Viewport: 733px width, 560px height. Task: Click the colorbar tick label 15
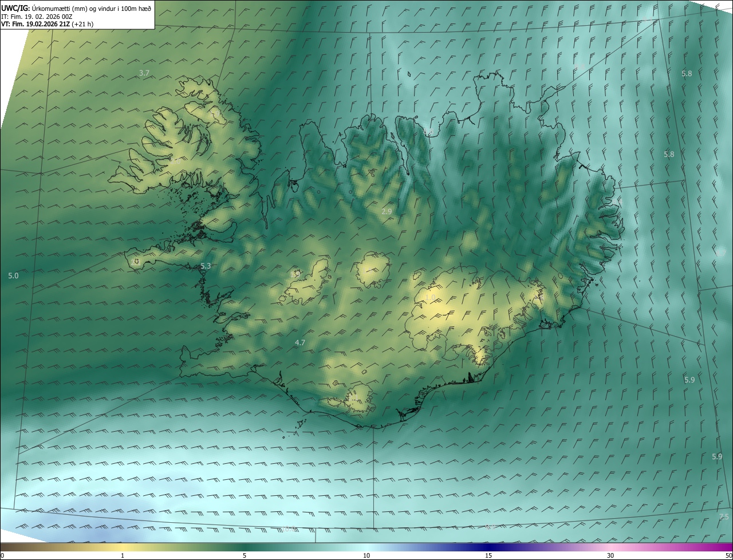click(x=488, y=555)
